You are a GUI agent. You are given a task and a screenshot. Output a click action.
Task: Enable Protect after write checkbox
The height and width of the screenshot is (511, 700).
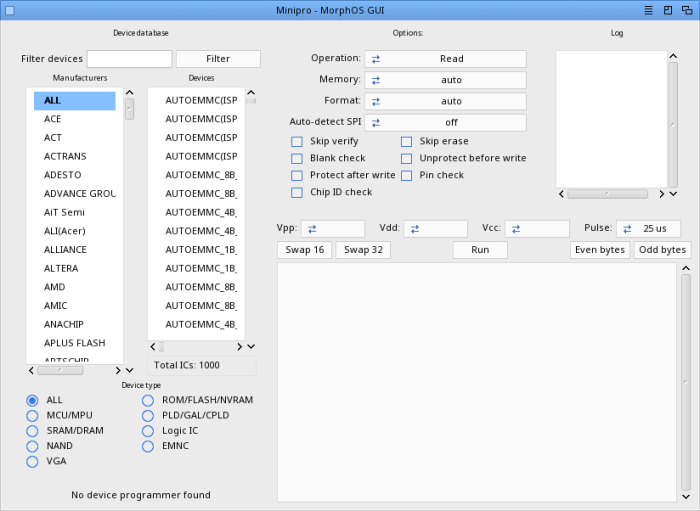[x=297, y=175]
